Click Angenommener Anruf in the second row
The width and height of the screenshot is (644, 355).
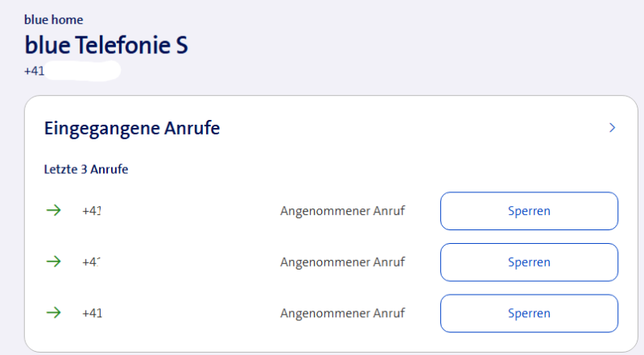(x=342, y=262)
